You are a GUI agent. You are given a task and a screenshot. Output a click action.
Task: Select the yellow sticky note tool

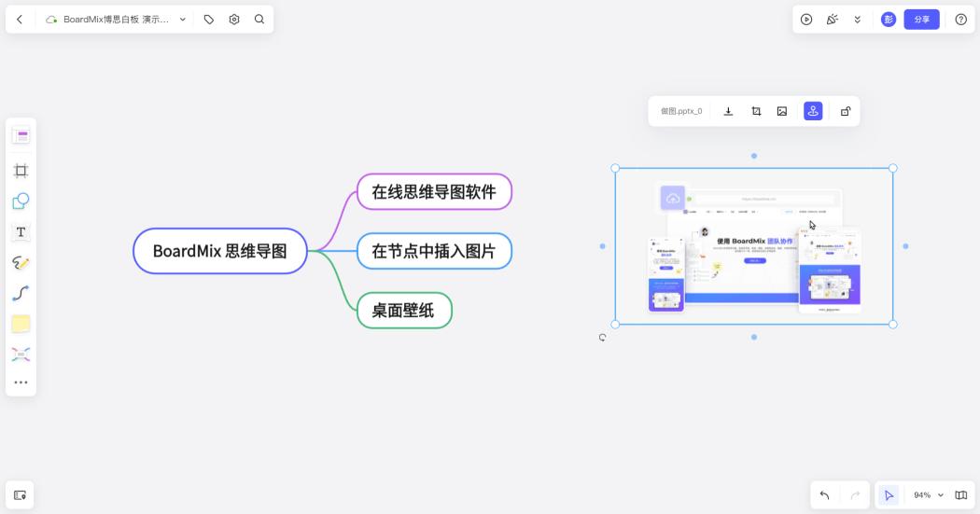[21, 324]
